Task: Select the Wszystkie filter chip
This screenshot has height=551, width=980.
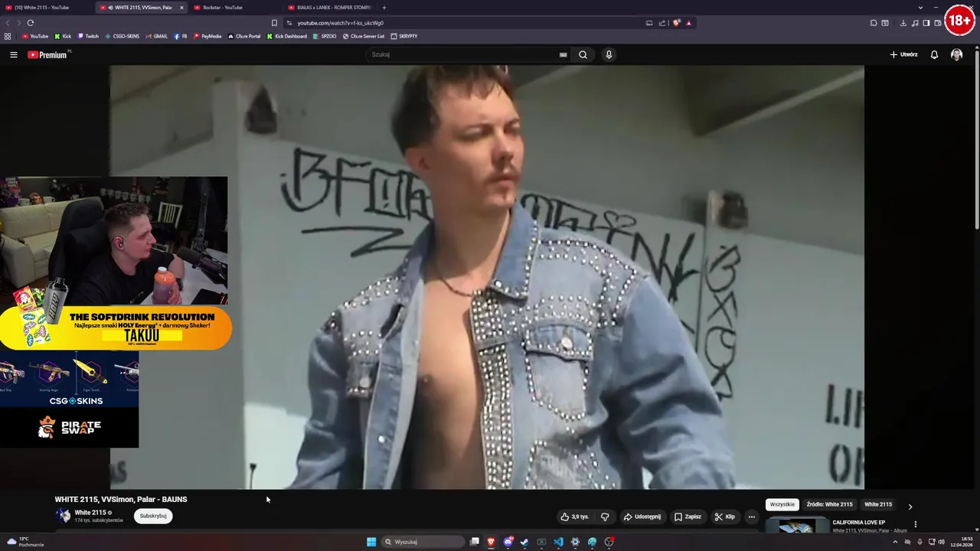Action: pos(782,504)
